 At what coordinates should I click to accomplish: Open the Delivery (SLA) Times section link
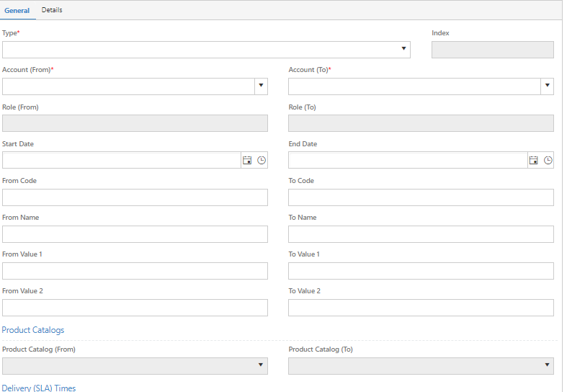click(x=39, y=388)
